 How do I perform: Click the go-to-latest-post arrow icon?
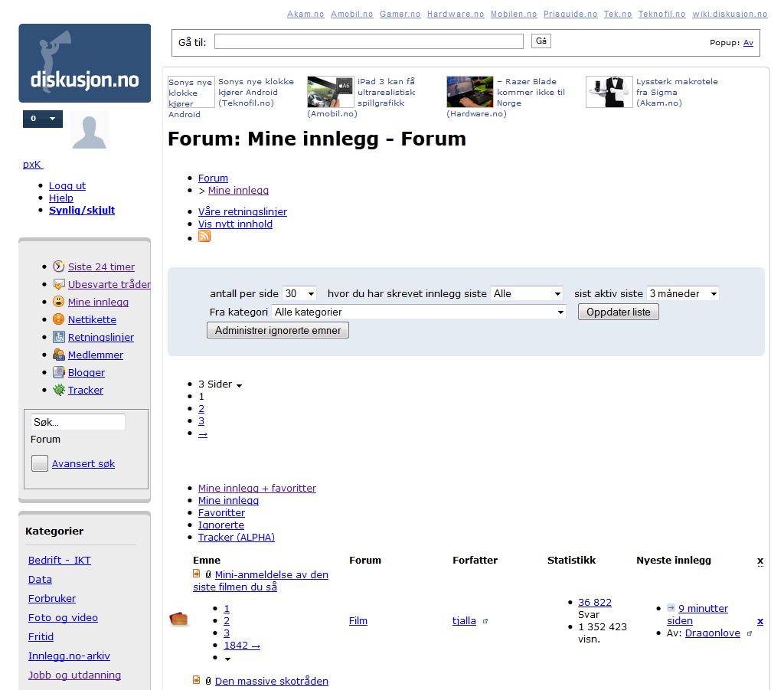[671, 608]
